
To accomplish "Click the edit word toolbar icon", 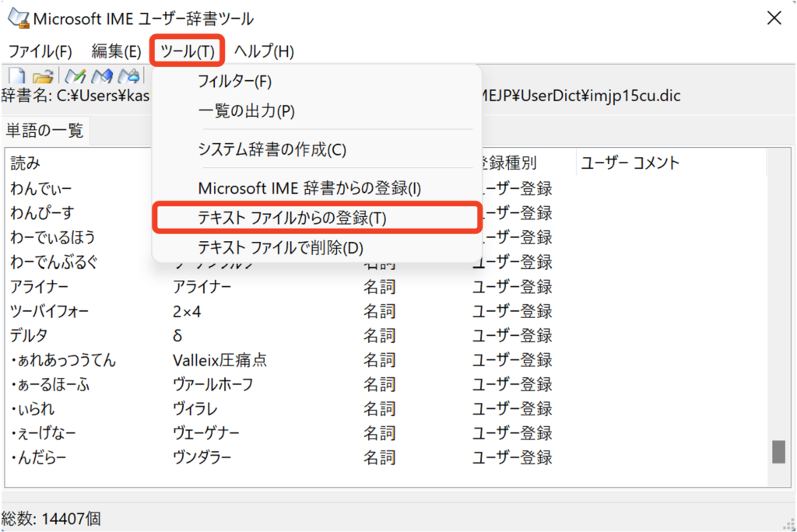I will click(x=103, y=76).
